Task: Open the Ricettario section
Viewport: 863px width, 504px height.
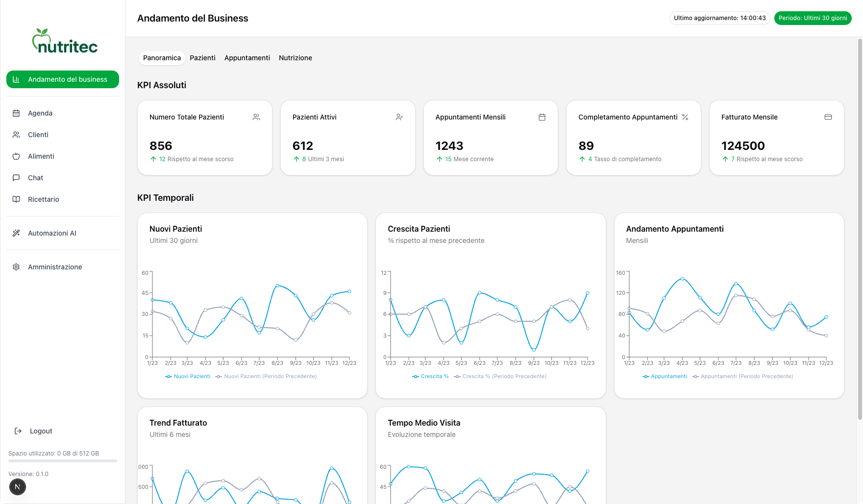Action: [63, 199]
